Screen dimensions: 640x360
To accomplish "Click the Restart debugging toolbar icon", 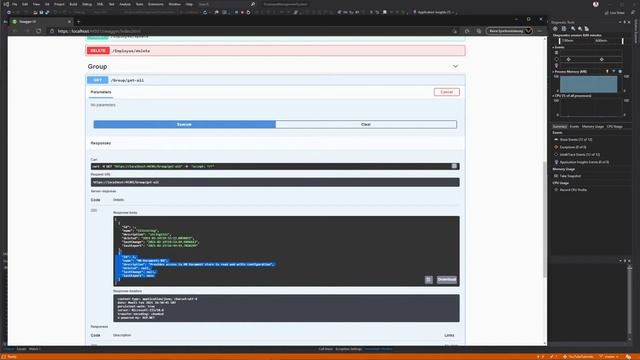I will [248, 13].
